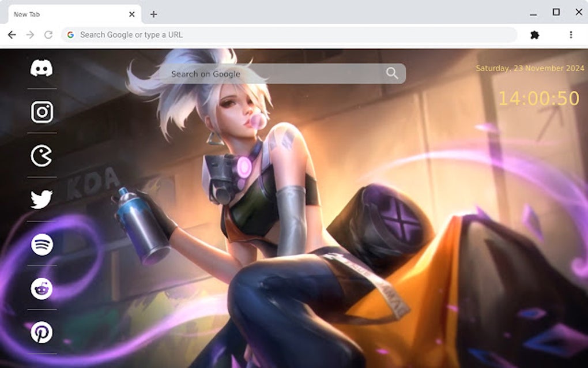The height and width of the screenshot is (368, 588).
Task: Click the browser back button
Action: 12,35
